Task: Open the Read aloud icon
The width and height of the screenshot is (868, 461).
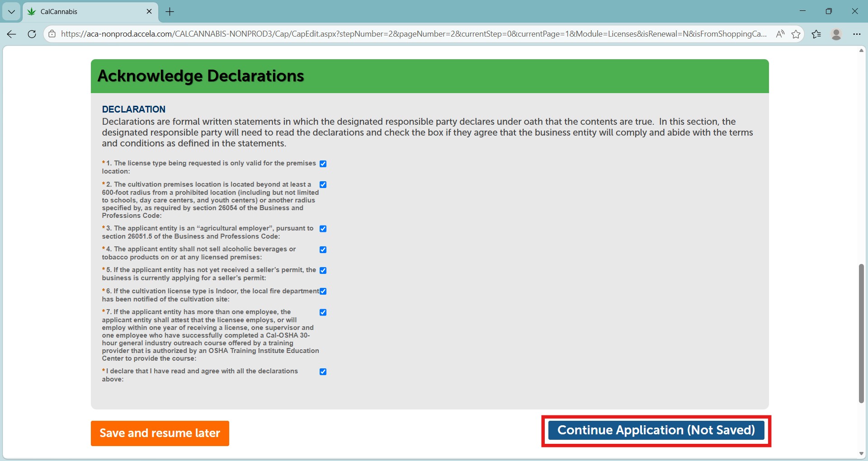Action: 780,34
